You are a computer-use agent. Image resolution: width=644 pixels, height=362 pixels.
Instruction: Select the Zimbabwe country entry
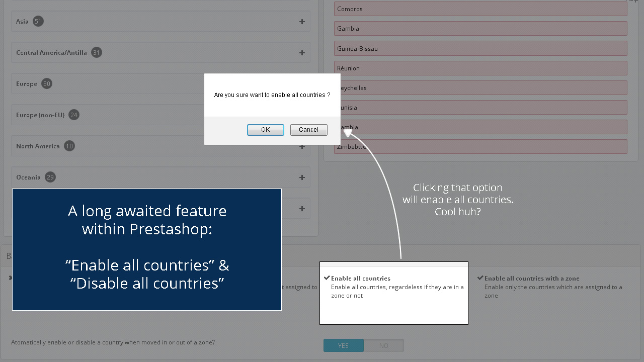tap(480, 147)
